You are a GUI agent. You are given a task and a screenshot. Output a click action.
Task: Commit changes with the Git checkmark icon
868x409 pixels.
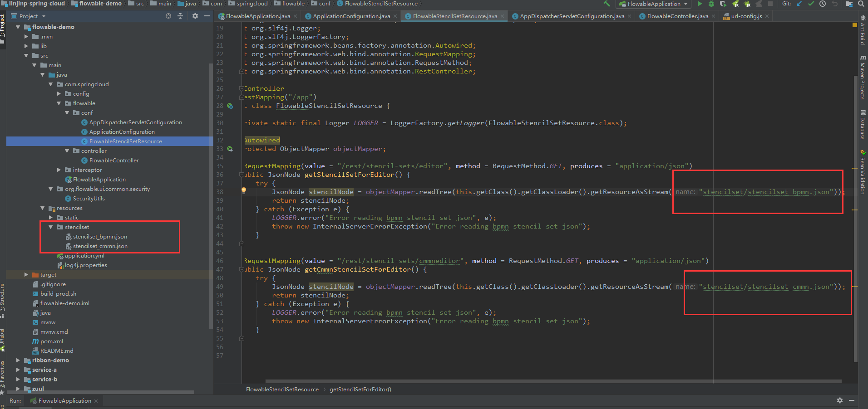[x=811, y=4]
